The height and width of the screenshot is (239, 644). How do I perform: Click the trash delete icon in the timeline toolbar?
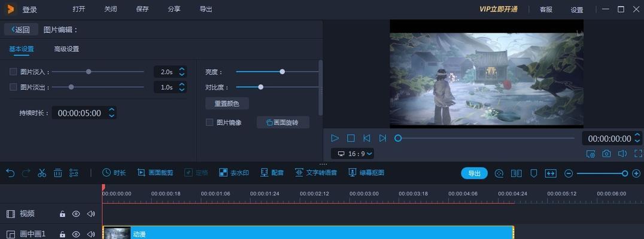58,173
